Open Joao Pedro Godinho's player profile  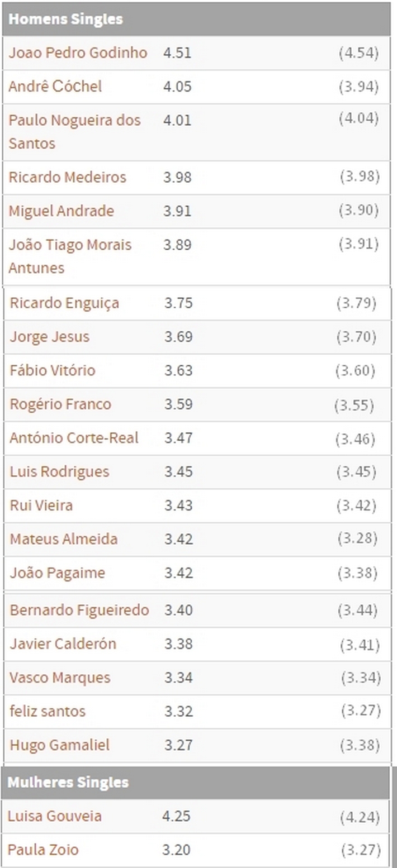[x=78, y=53]
